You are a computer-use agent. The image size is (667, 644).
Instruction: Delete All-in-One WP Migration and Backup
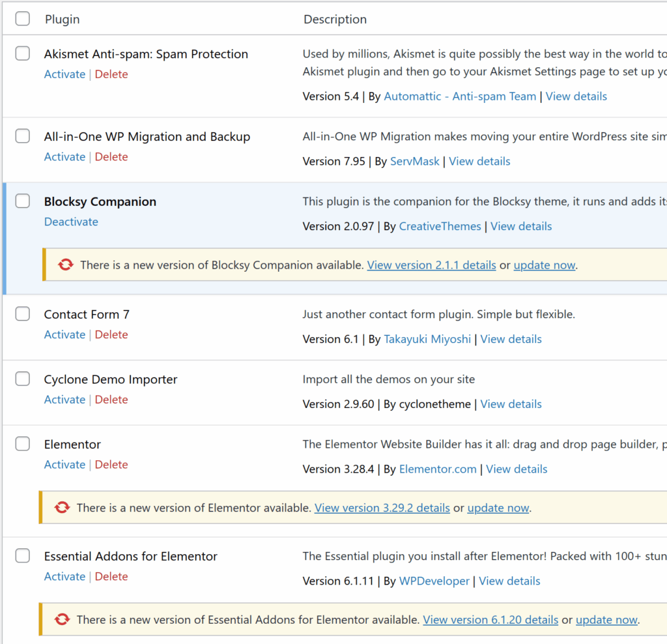click(x=111, y=156)
